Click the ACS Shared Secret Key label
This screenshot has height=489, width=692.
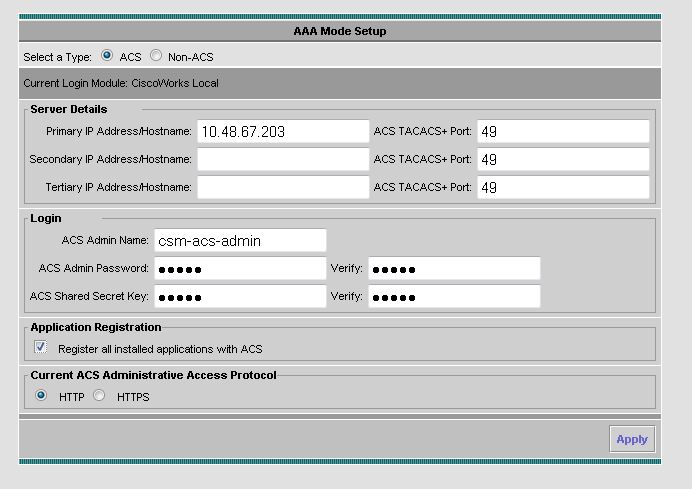point(89,296)
